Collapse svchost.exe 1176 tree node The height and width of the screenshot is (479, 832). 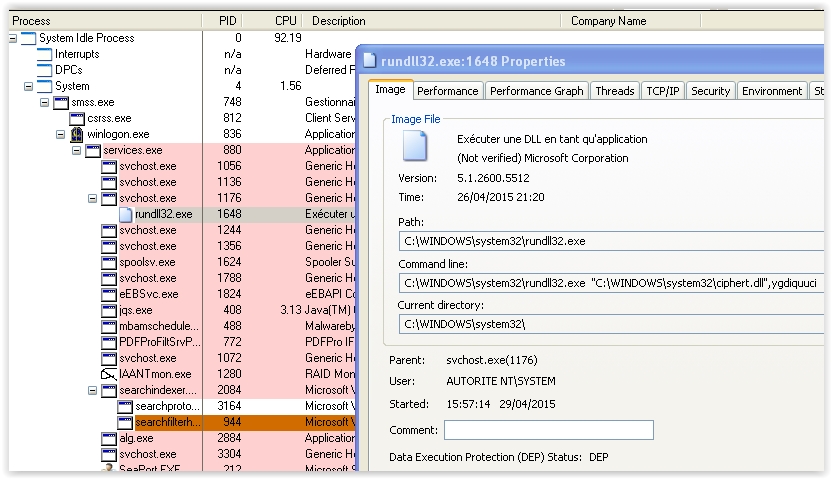pyautogui.click(x=92, y=198)
